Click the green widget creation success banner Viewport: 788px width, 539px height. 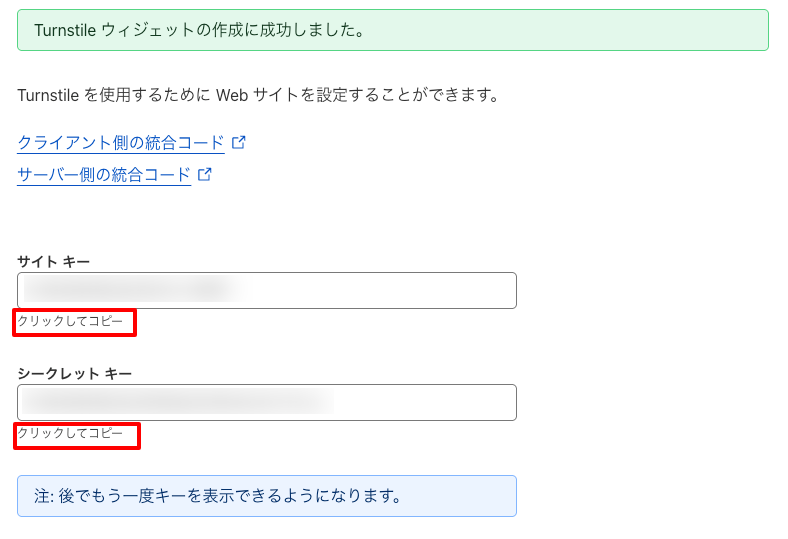(392, 30)
